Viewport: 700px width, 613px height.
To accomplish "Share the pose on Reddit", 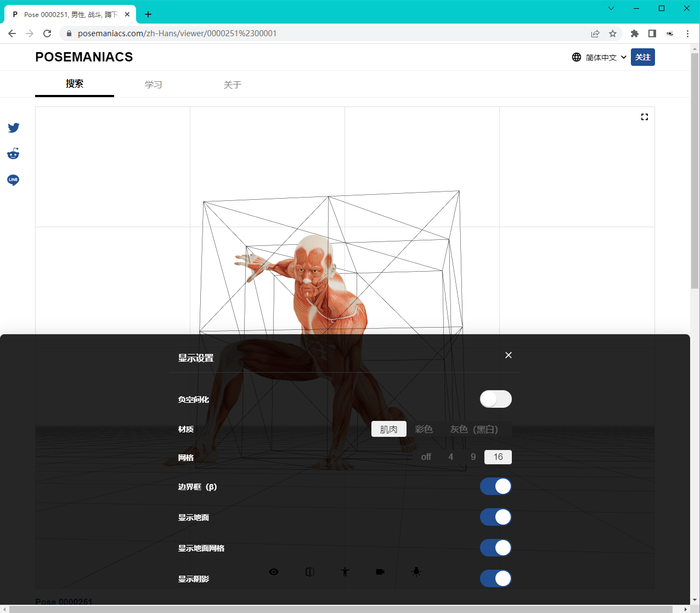I will tap(13, 154).
